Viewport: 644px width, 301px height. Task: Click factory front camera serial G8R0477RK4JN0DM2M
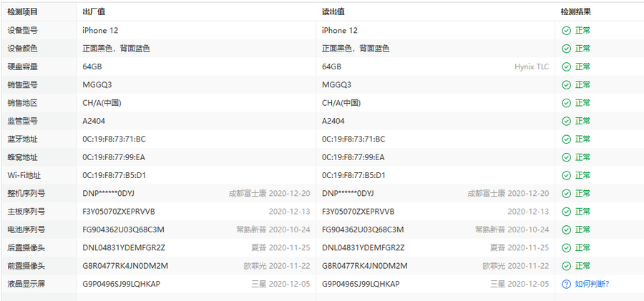(125, 266)
